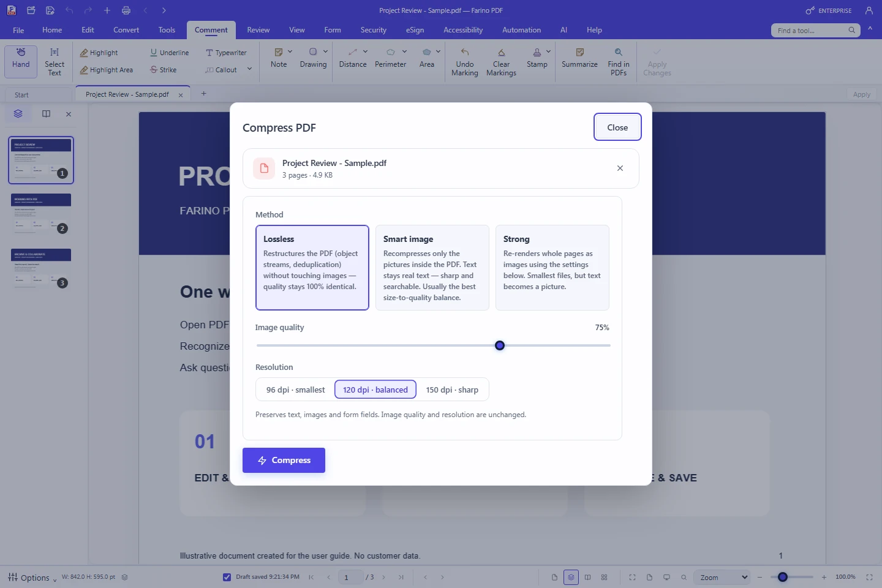Click the plus icon in the title bar
882x588 pixels.
[107, 10]
